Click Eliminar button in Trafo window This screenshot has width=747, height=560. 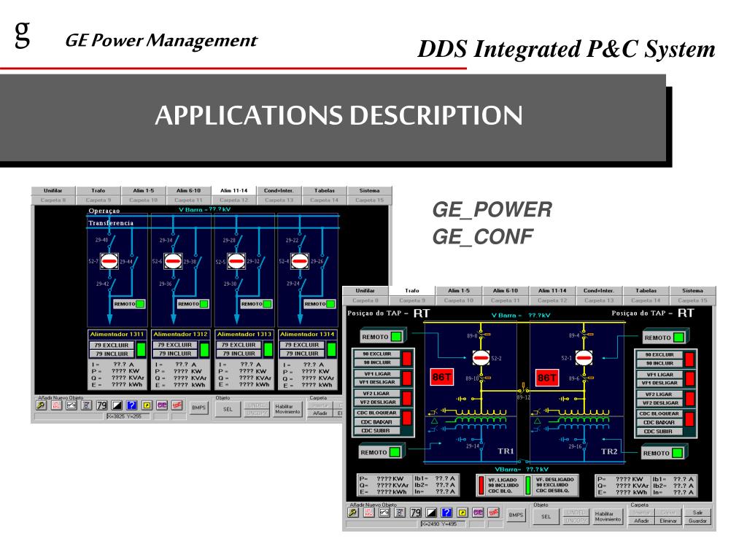pyautogui.click(x=668, y=521)
